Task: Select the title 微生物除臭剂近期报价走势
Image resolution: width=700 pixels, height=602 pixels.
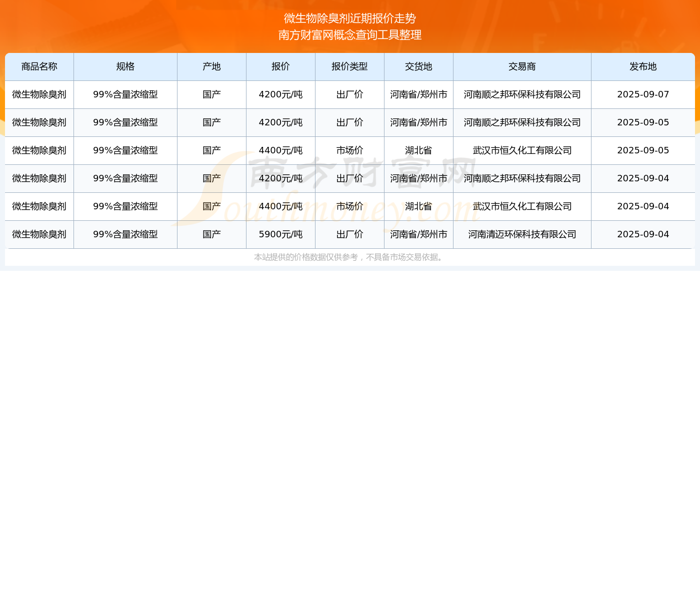Action: point(350,18)
